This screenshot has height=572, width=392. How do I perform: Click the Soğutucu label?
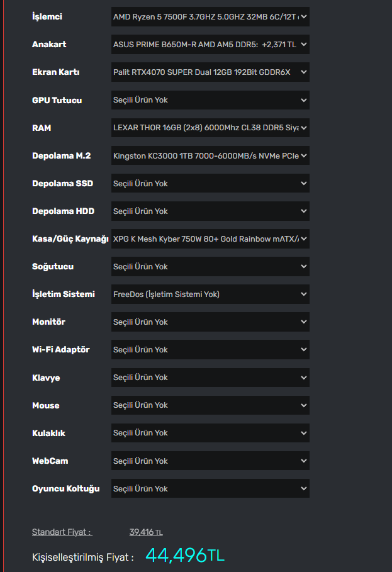tap(53, 267)
